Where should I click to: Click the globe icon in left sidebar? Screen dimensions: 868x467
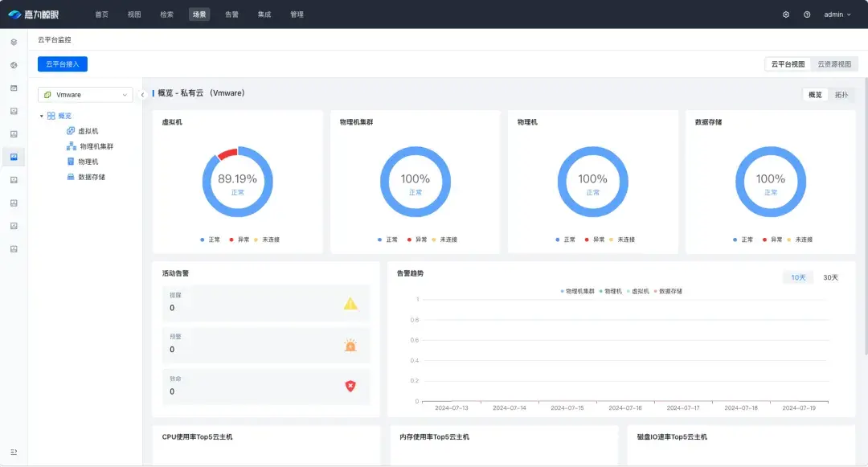tap(14, 65)
